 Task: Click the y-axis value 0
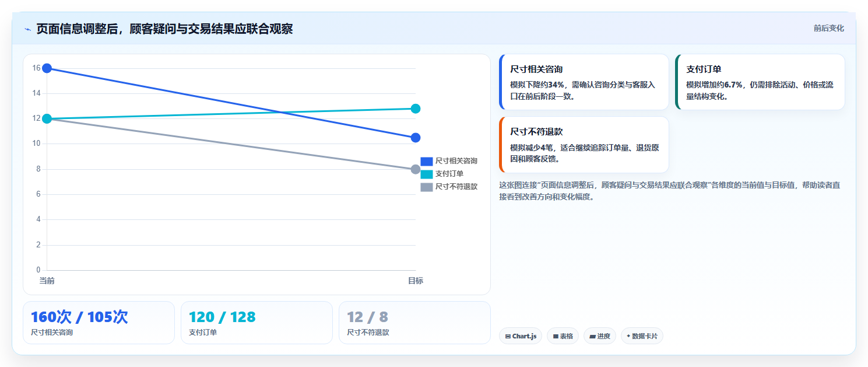click(x=38, y=270)
